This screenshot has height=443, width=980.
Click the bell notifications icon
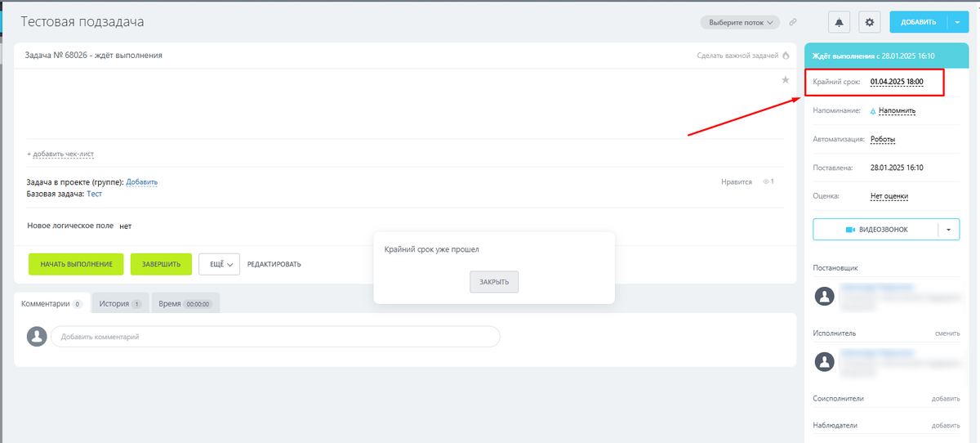(840, 22)
